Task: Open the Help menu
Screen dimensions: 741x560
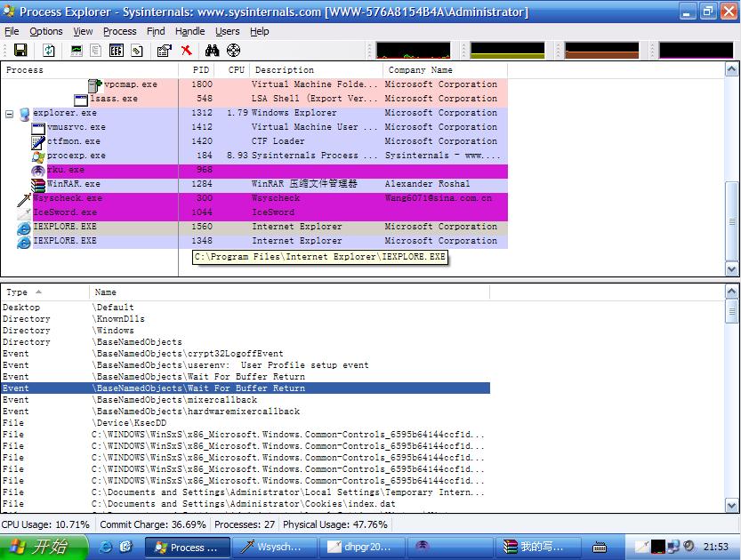Action: point(259,31)
